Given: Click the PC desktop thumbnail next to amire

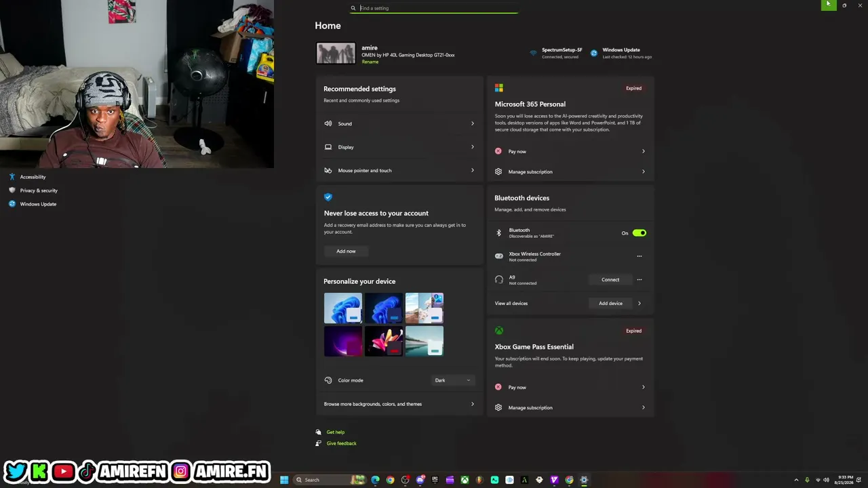Looking at the screenshot, I should (336, 54).
